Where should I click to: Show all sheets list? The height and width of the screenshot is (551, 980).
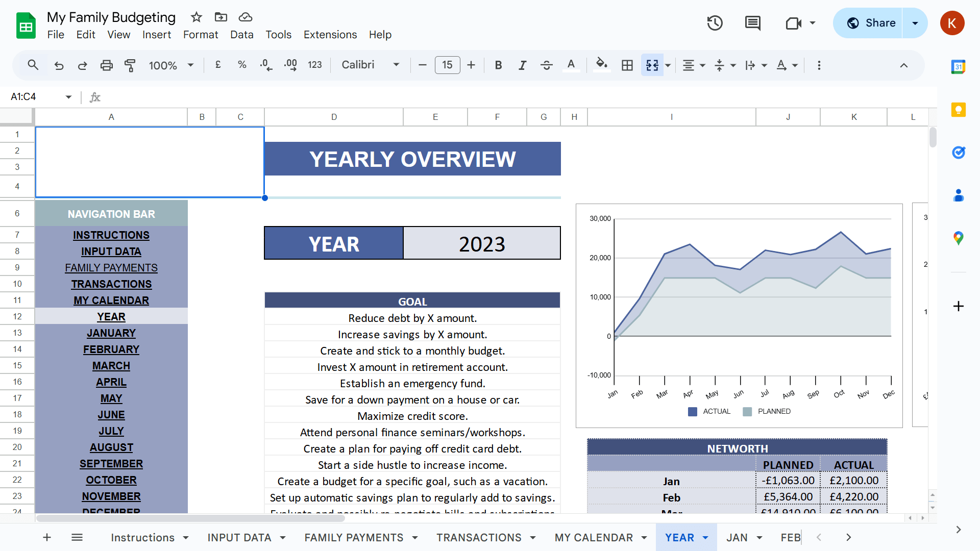[x=77, y=537]
